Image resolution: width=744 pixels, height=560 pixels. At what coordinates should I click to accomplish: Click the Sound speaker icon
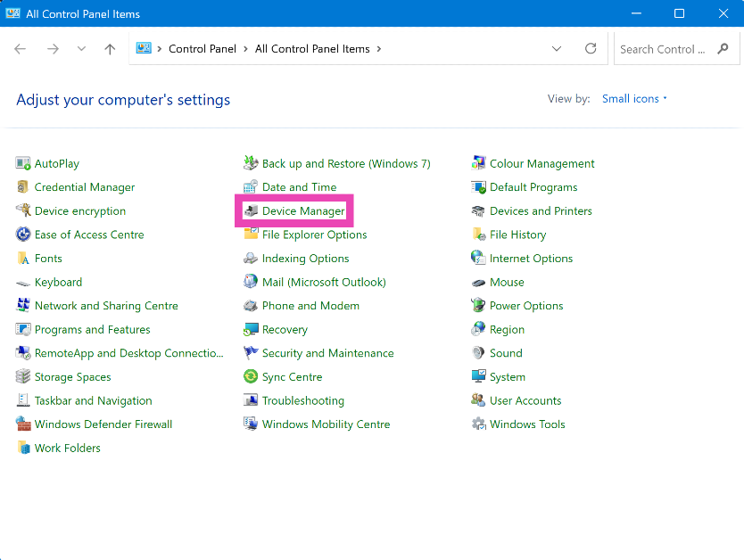(479, 353)
